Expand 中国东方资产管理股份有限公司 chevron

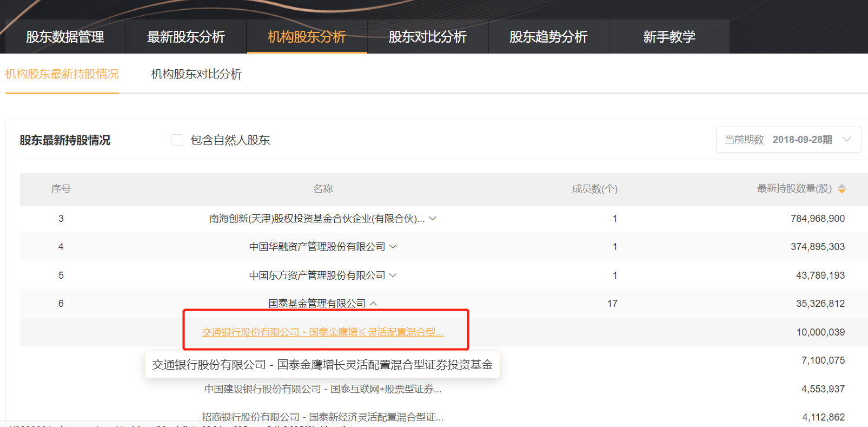(393, 275)
